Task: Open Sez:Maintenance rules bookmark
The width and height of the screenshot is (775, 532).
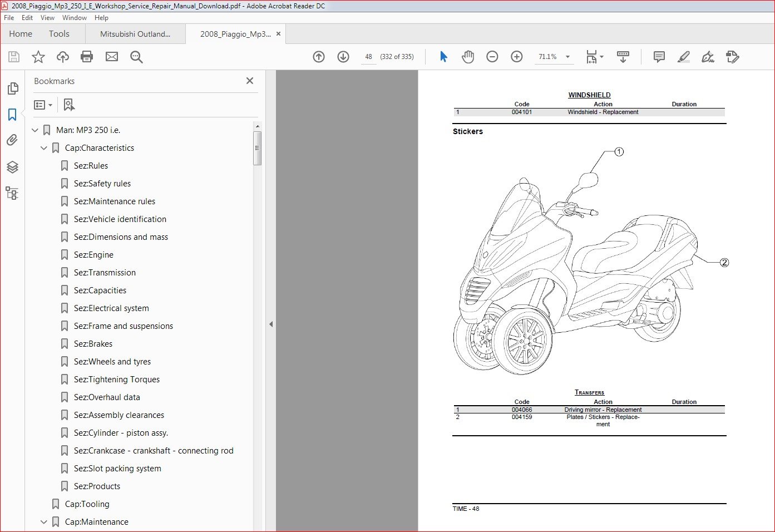Action: pos(115,201)
